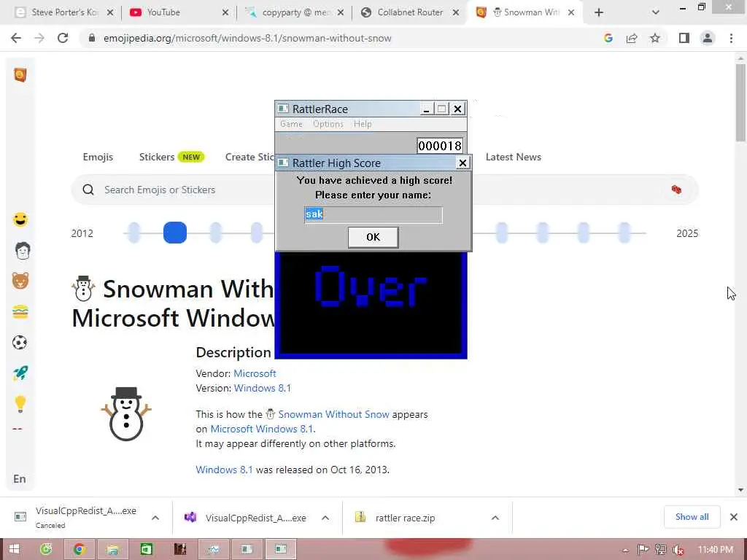Image resolution: width=747 pixels, height=560 pixels.
Task: Click the address bar URL
Action: [x=247, y=38]
